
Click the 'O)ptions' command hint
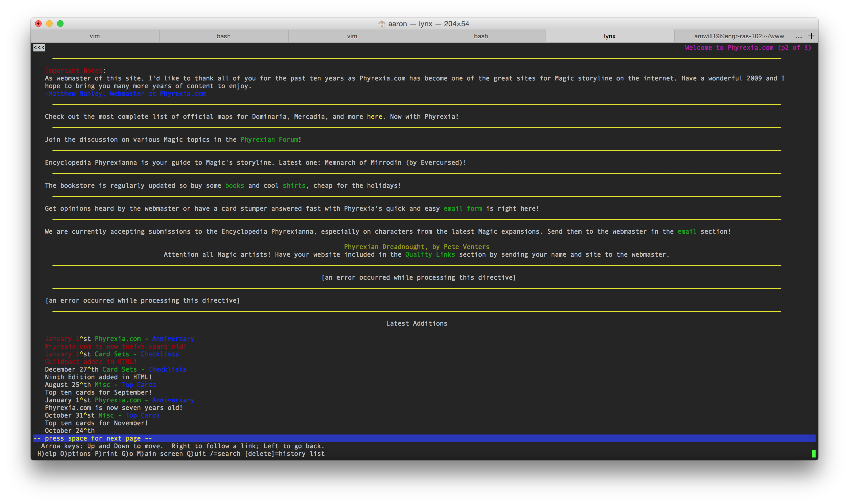[76, 454]
